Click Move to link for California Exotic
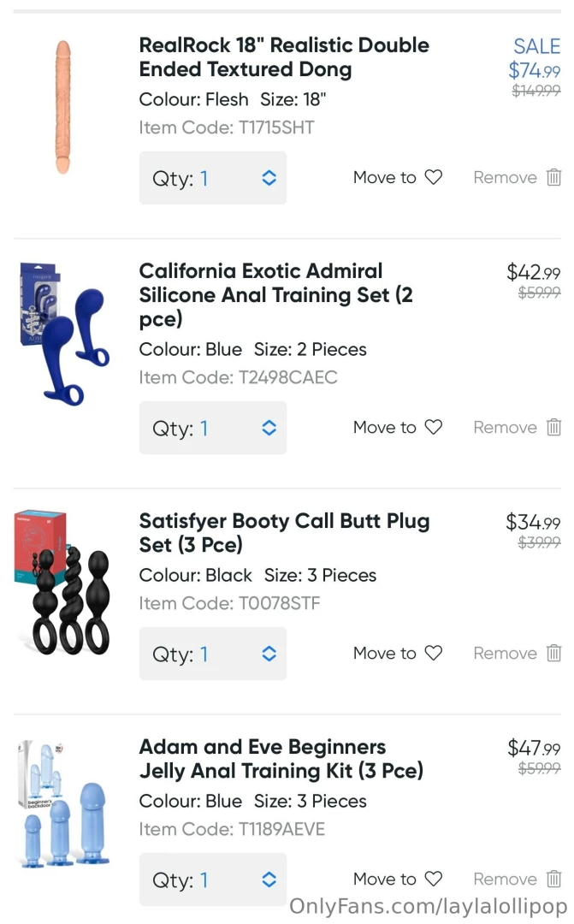 click(x=385, y=428)
